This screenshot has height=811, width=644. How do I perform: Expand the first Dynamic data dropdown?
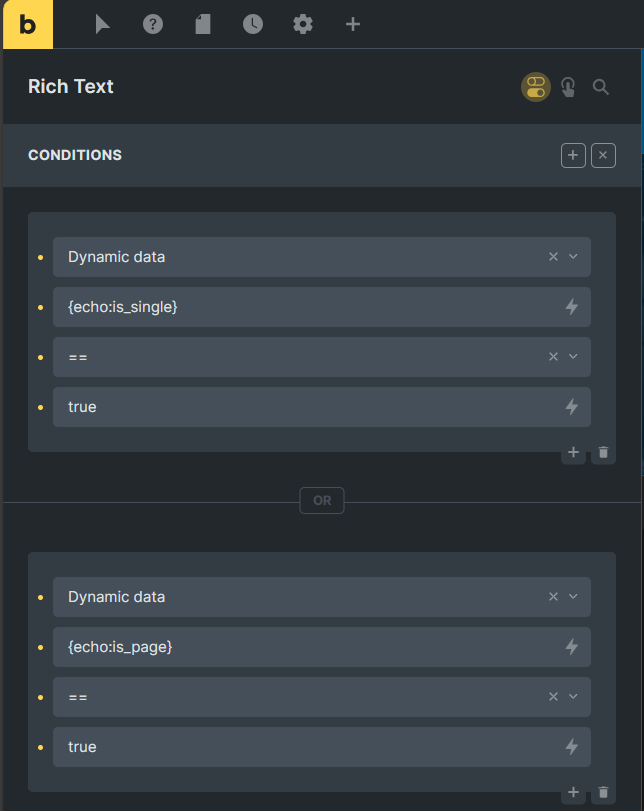click(573, 257)
